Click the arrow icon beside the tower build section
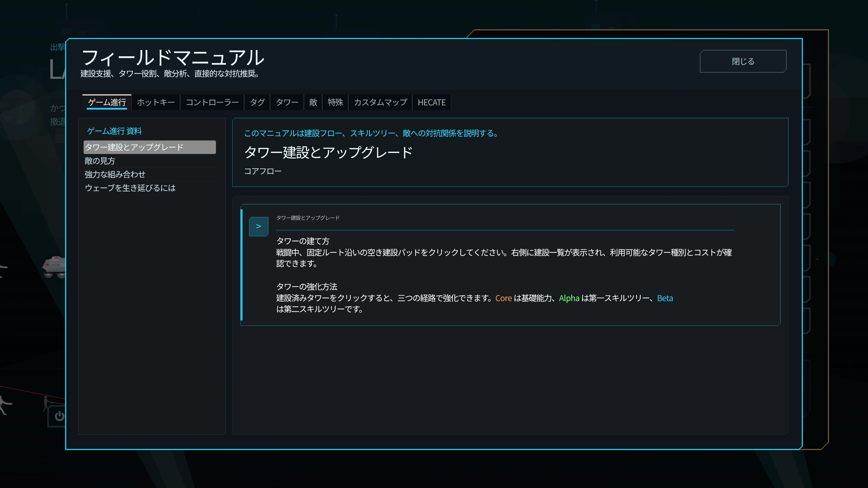The height and width of the screenshot is (488, 868). pyautogui.click(x=258, y=226)
